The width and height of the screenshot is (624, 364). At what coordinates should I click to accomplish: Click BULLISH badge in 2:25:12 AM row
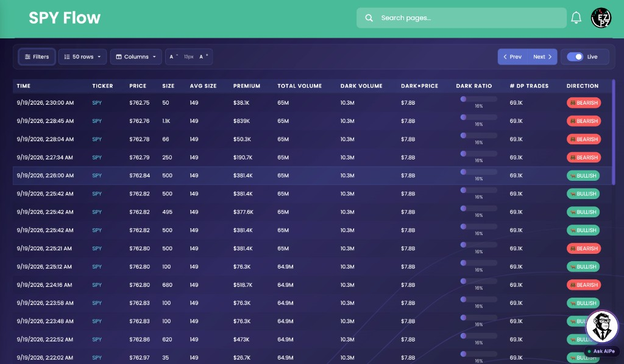[x=583, y=267]
